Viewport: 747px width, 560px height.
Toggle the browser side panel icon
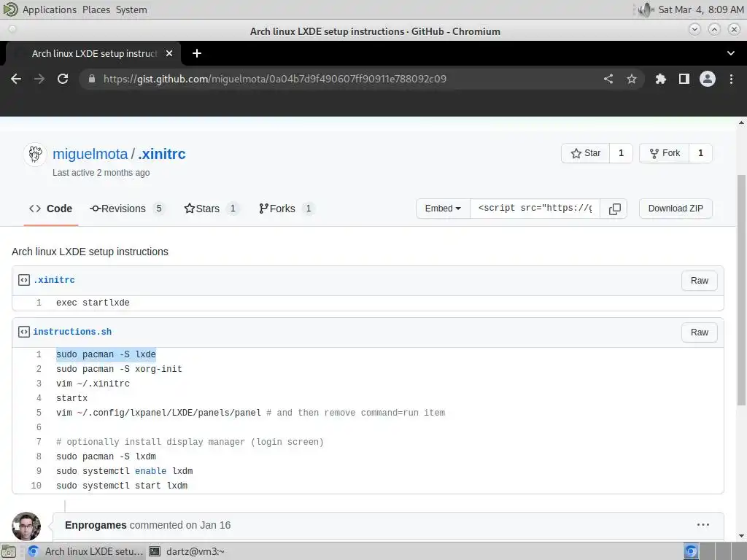(x=684, y=79)
